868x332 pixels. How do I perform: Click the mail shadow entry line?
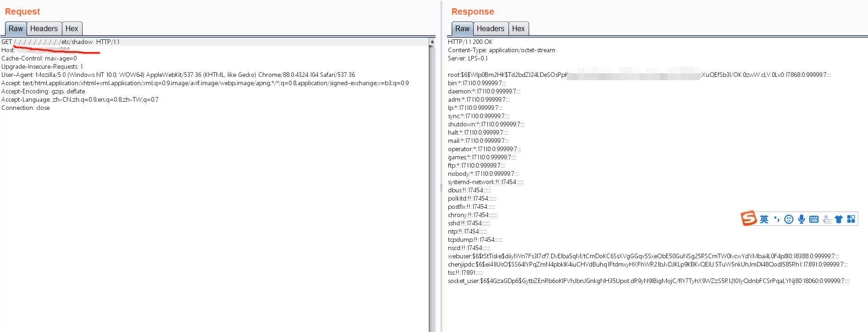pos(478,141)
